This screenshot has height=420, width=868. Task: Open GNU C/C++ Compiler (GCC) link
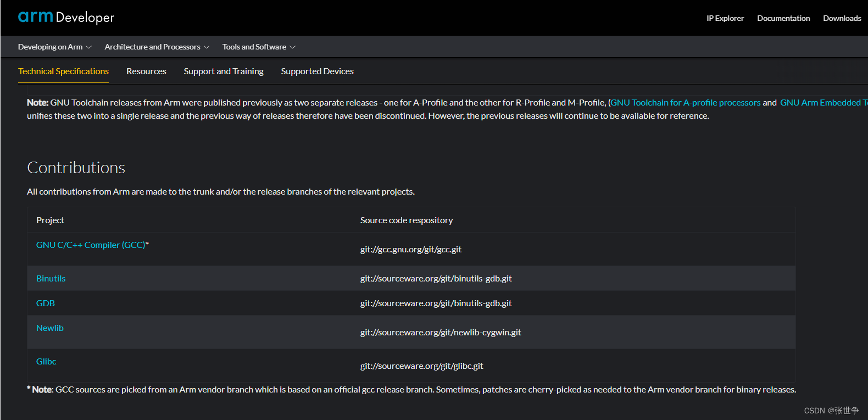pos(91,245)
